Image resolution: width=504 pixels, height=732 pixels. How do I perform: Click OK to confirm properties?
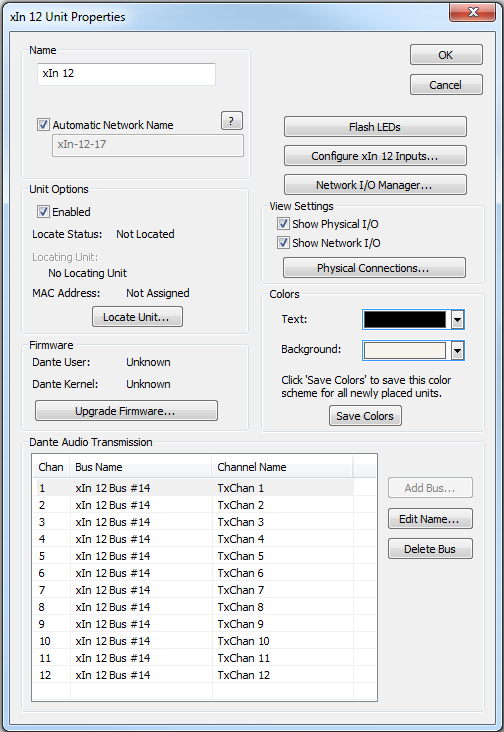[x=446, y=55]
